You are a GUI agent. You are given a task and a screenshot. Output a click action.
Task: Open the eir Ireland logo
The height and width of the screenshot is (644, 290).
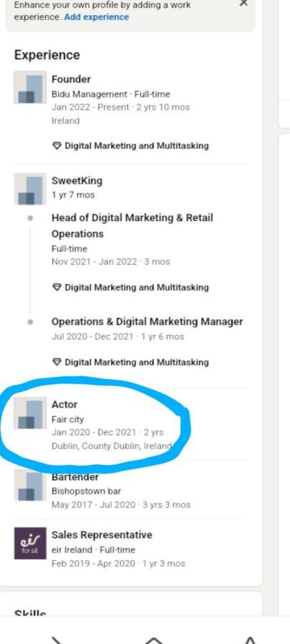click(30, 543)
